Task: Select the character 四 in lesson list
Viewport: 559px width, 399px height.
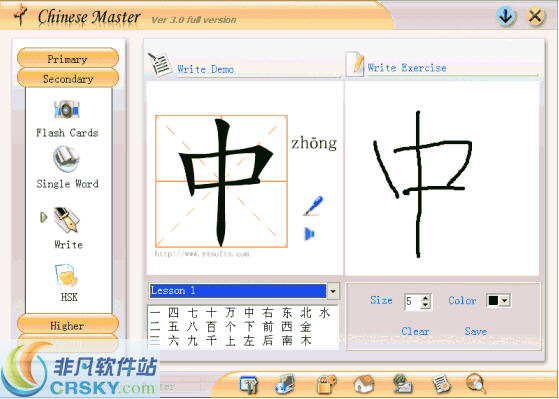Action: pos(173,313)
